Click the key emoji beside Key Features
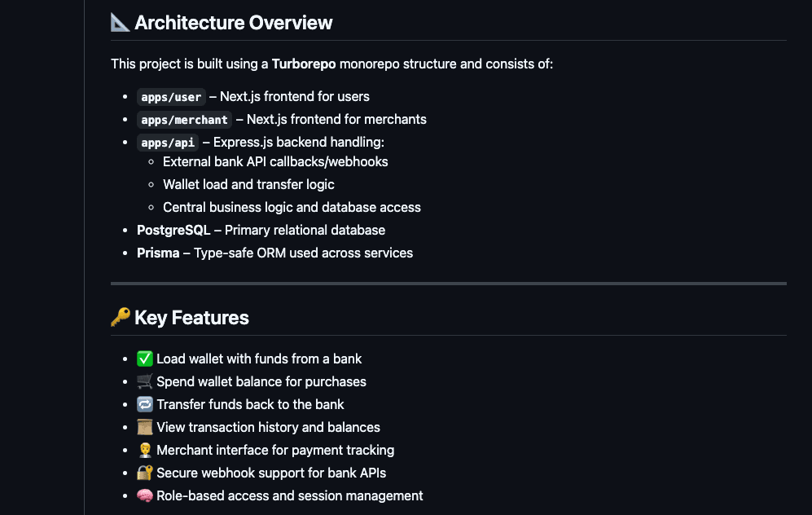The height and width of the screenshot is (515, 812). (x=121, y=318)
